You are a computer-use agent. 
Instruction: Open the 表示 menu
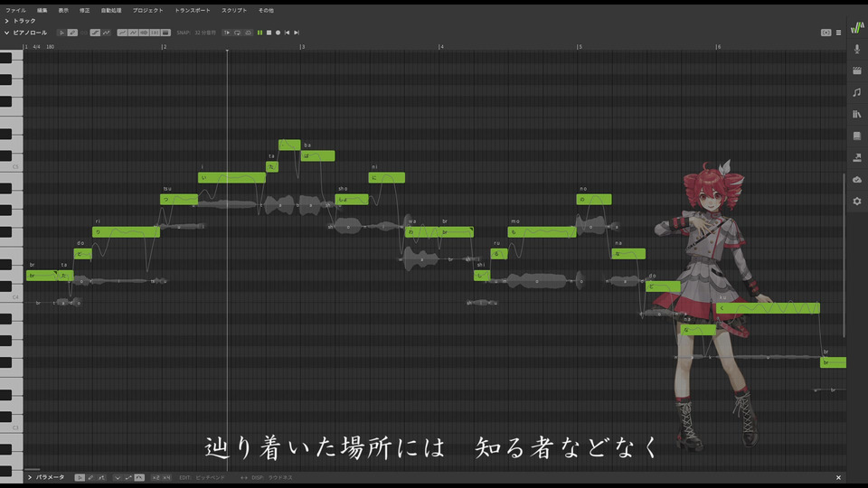point(63,10)
